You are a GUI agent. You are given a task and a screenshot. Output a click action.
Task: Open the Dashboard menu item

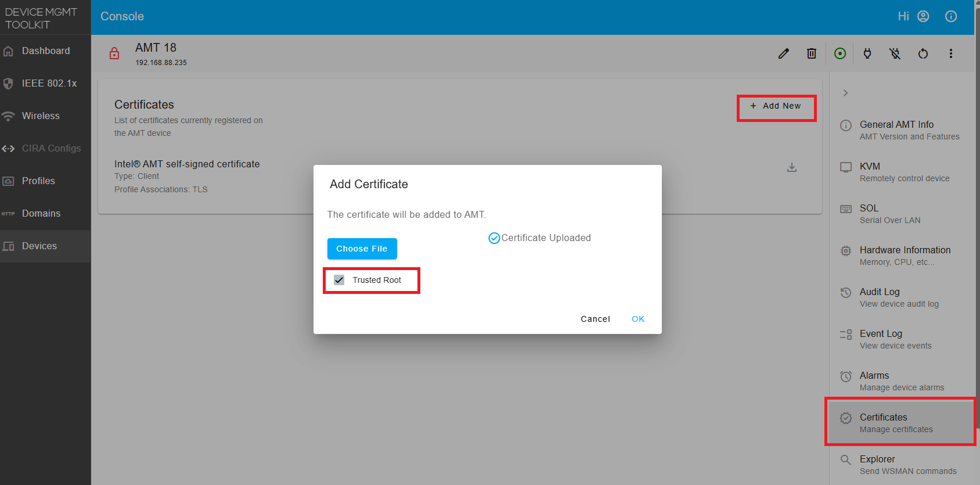(x=45, y=51)
